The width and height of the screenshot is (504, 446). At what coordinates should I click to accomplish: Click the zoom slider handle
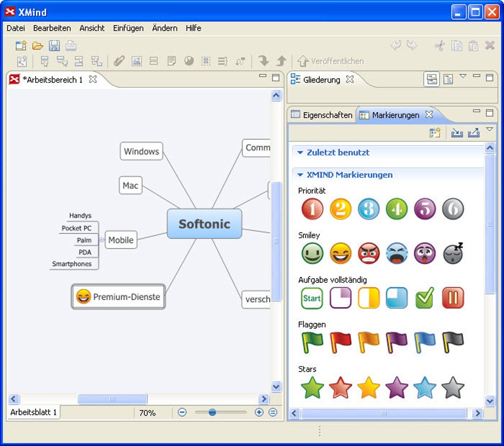(x=212, y=412)
